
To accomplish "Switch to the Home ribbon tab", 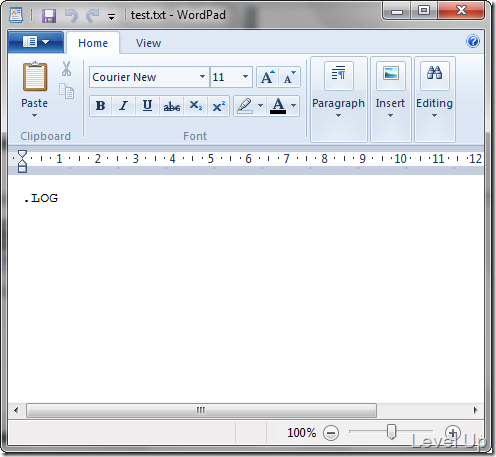I will (x=93, y=43).
